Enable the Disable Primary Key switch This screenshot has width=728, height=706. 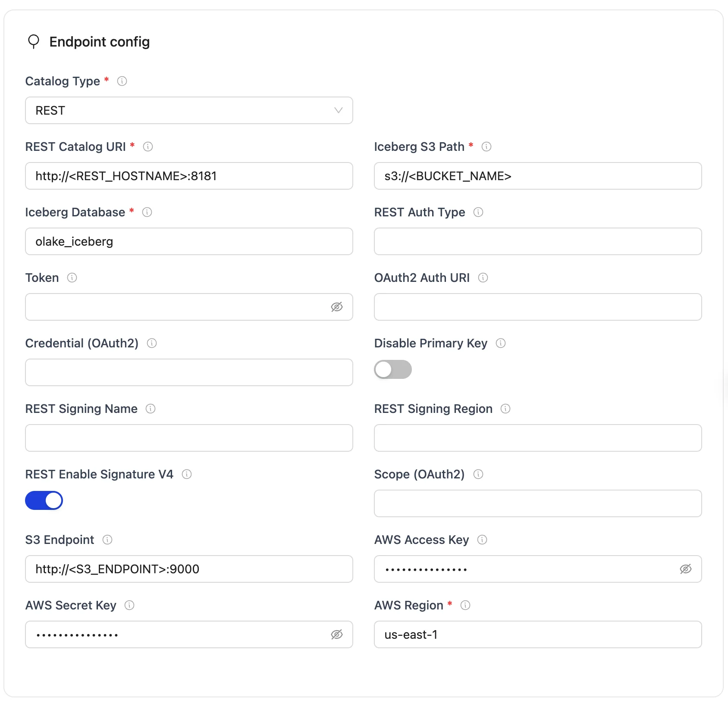[x=392, y=369]
